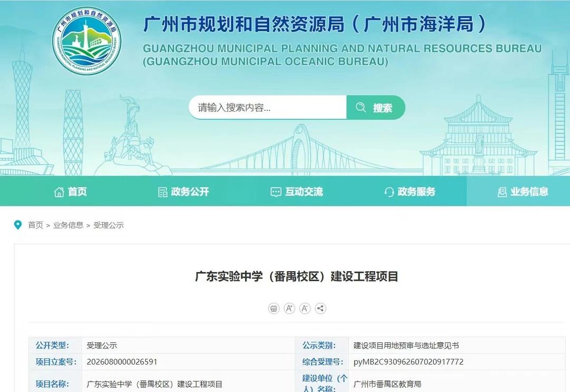Click acceptance number pyMB2C930962607020917772

click(408, 362)
